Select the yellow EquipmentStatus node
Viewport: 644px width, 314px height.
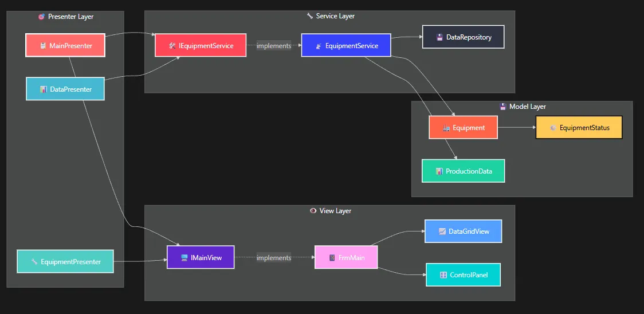(x=579, y=128)
